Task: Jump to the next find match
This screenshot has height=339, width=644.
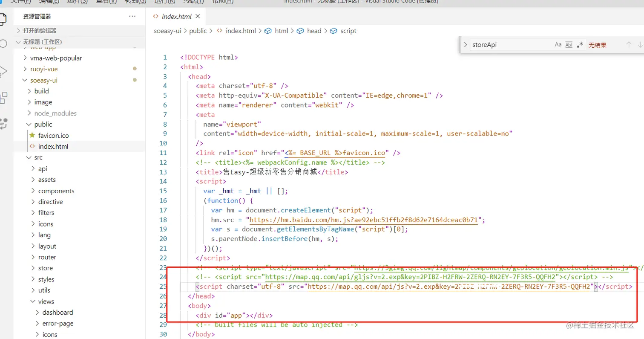Action: pyautogui.click(x=640, y=45)
